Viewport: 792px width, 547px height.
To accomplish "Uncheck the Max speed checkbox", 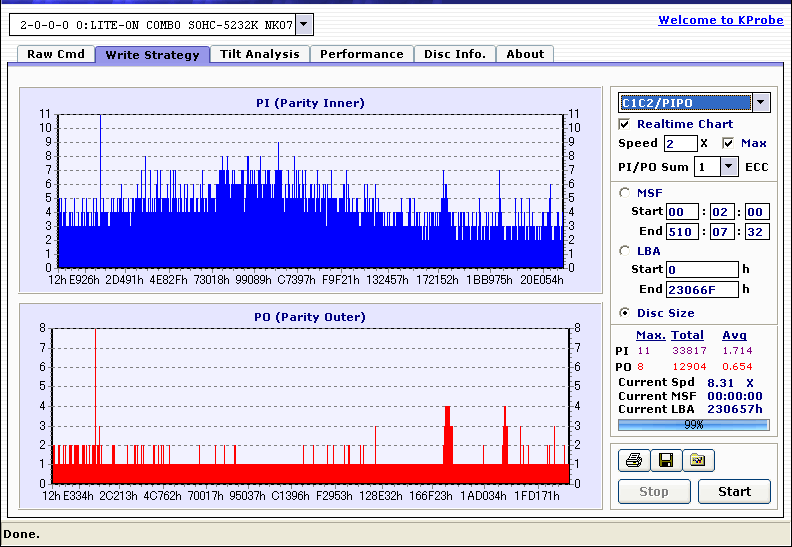I will (x=728, y=143).
